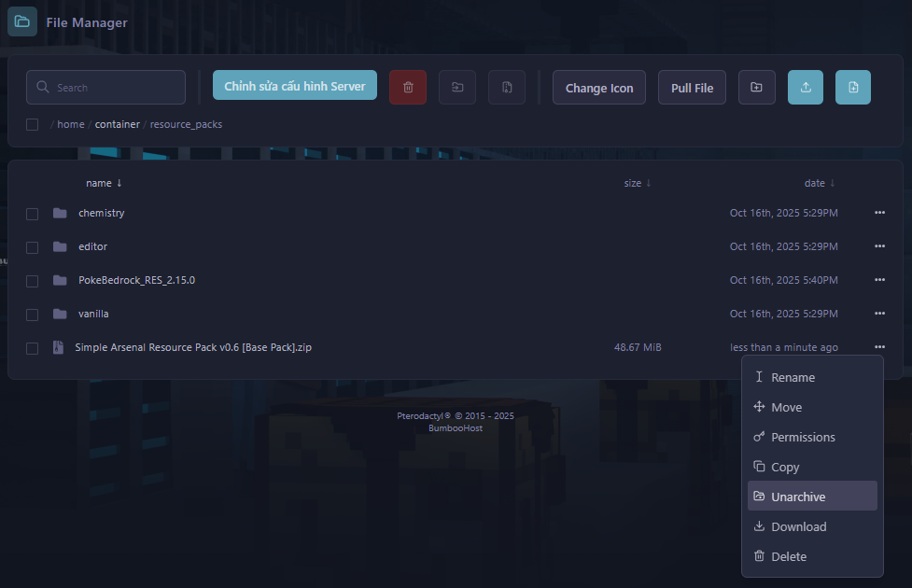Create a new folder with the folder-plus icon
Image resolution: width=912 pixels, height=588 pixels.
point(756,88)
